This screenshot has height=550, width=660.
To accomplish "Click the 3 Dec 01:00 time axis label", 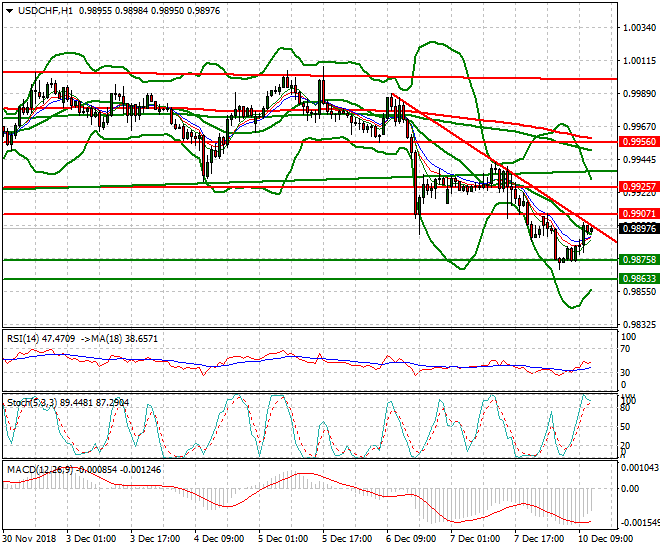I will 91,539.
